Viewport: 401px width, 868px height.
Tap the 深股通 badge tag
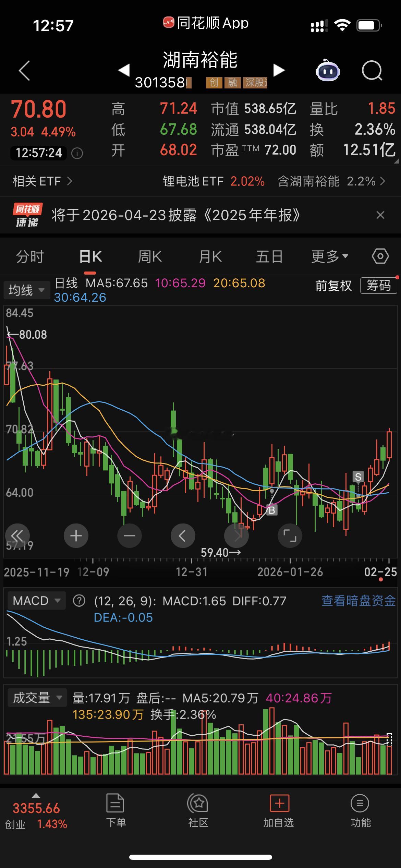click(255, 83)
